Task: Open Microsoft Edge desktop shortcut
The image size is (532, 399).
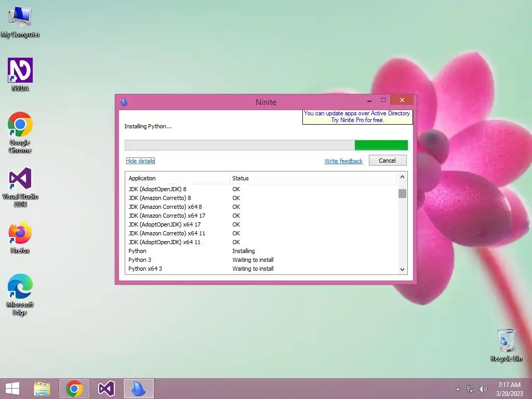Action: [20, 295]
